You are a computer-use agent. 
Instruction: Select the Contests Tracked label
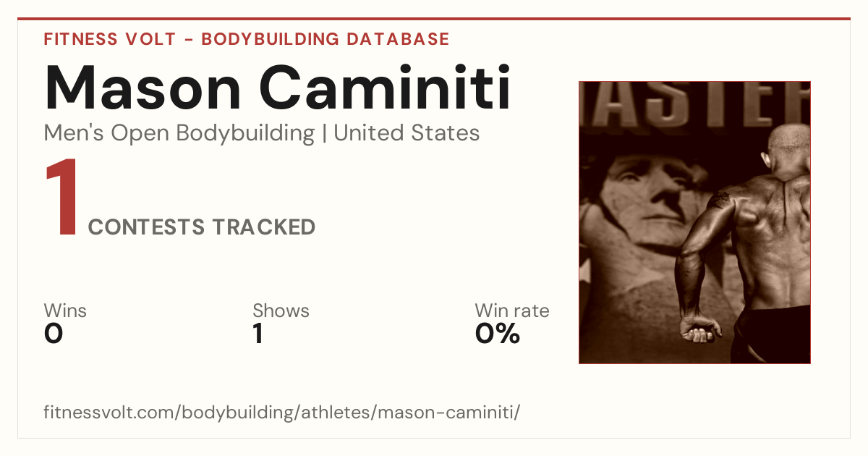click(x=202, y=227)
